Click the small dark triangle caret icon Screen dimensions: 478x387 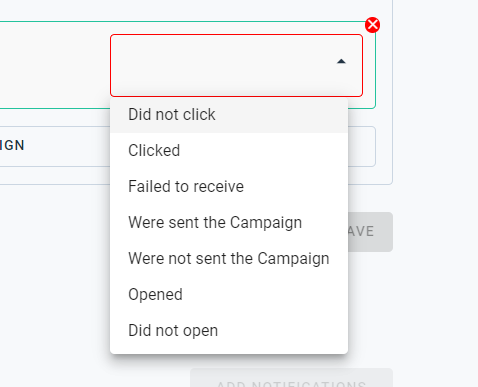coord(341,61)
